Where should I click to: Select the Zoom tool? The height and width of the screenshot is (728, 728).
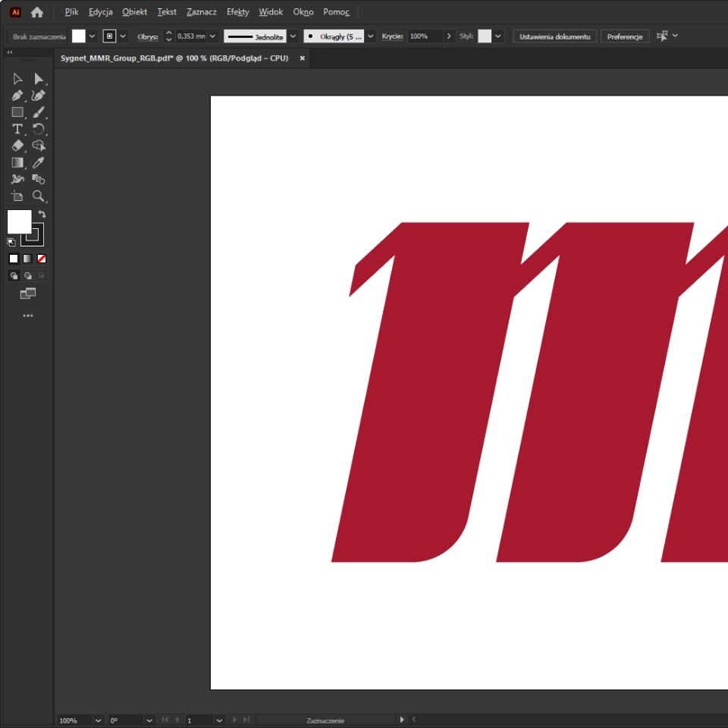coord(39,196)
